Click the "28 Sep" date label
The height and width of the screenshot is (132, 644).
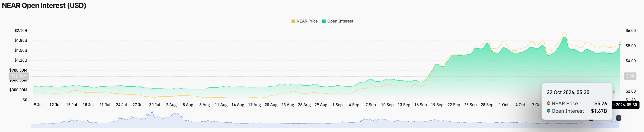pyautogui.click(x=487, y=105)
